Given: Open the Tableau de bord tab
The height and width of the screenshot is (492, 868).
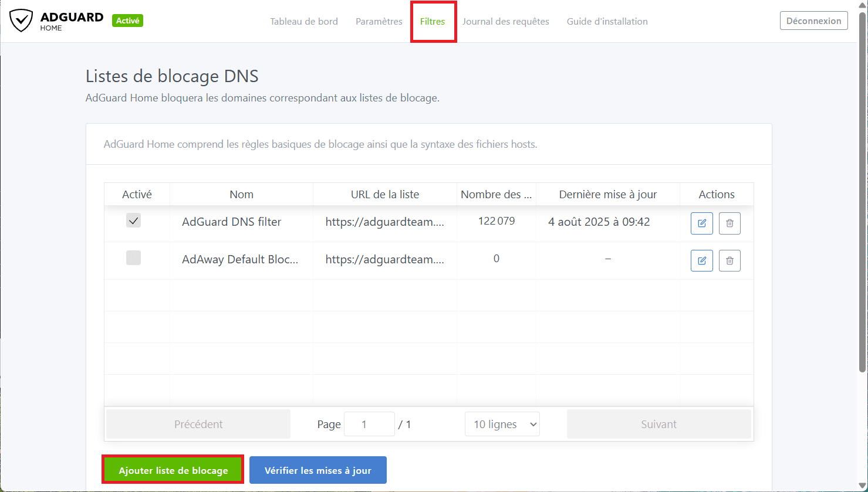Looking at the screenshot, I should click(304, 21).
